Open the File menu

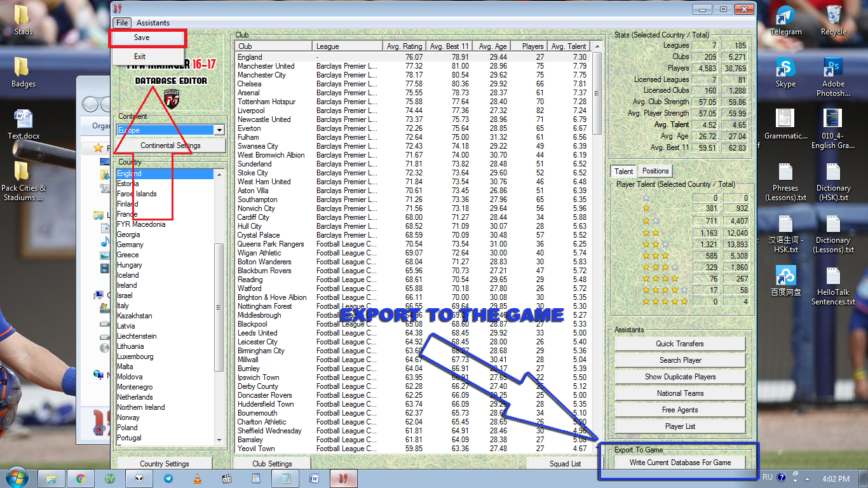click(x=122, y=23)
